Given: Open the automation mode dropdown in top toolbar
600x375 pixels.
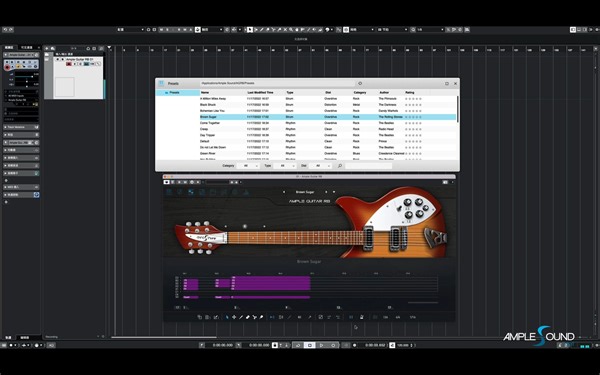Looking at the screenshot, I should [212, 29].
